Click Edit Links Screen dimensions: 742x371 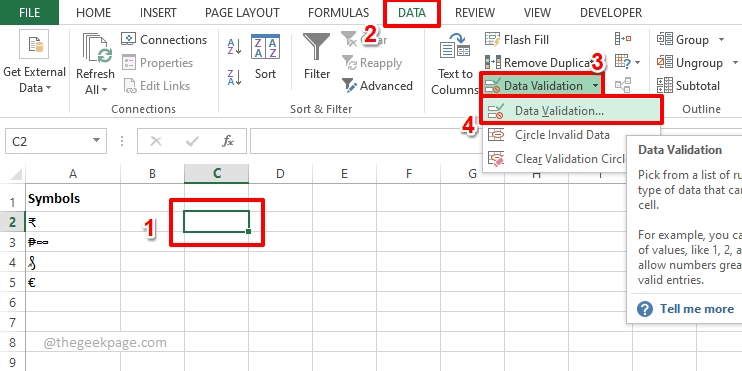(x=157, y=86)
